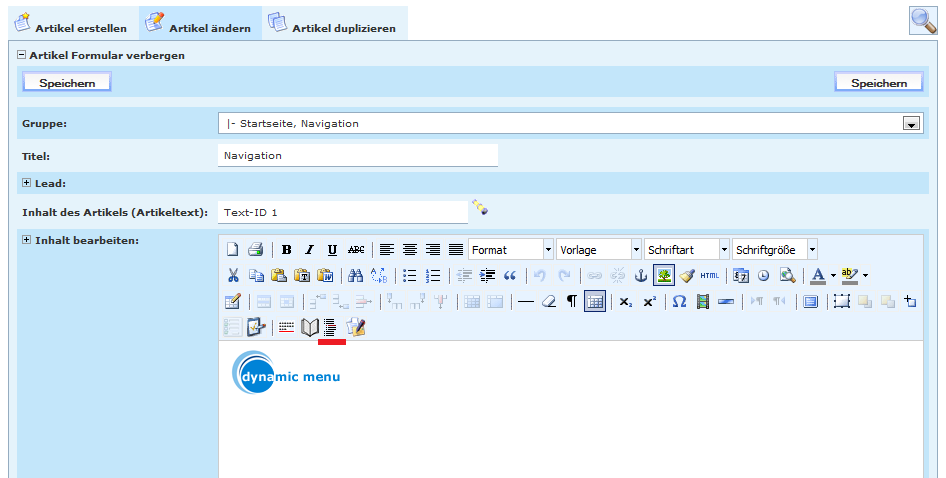
Task: Click the binoculars Find icon
Action: pyautogui.click(x=355, y=276)
